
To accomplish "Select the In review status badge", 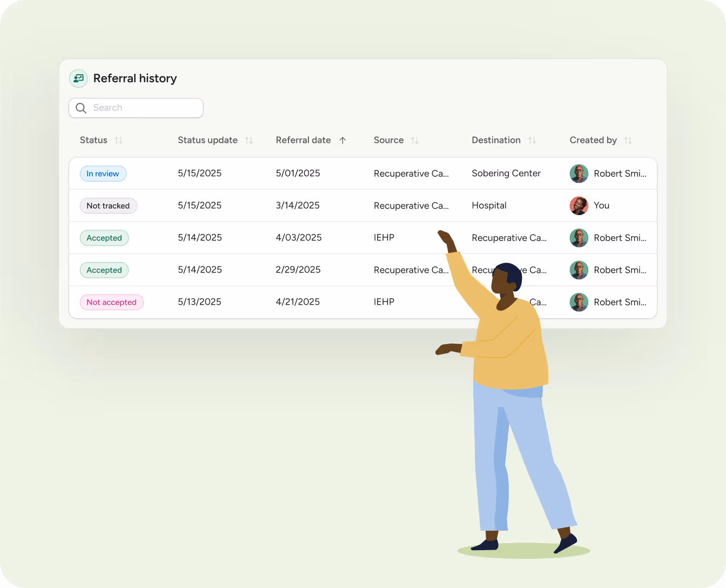I will pyautogui.click(x=103, y=173).
